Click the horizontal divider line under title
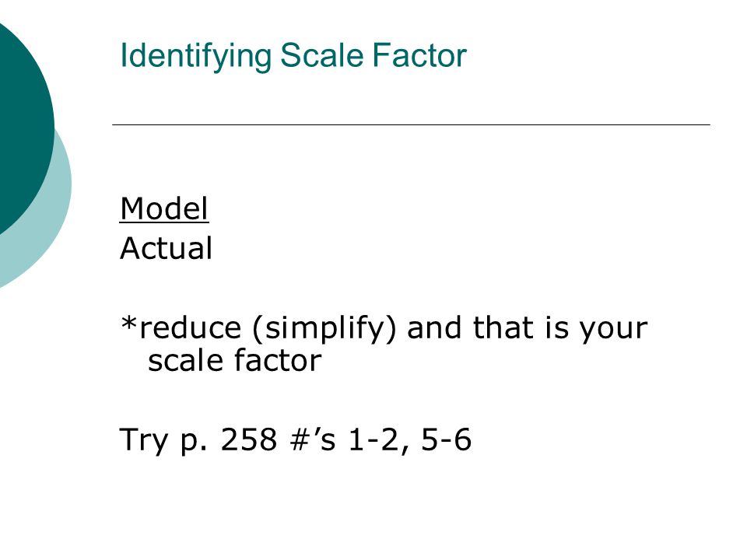747x560 pixels. [x=411, y=124]
